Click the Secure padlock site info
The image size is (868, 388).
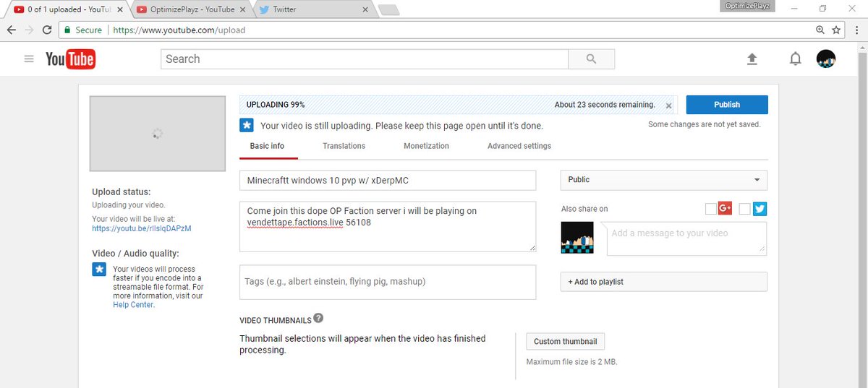[x=82, y=30]
